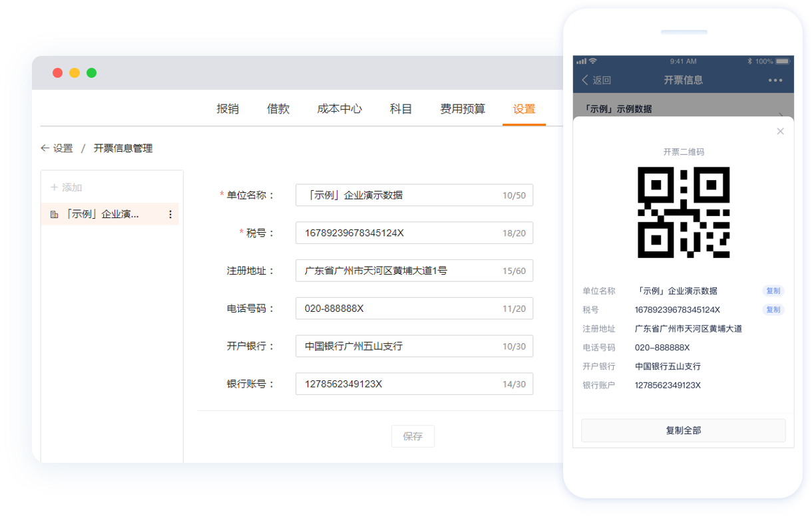
Task: Expand 「示例」示例数据 row chevron on phone
Action: click(781, 113)
